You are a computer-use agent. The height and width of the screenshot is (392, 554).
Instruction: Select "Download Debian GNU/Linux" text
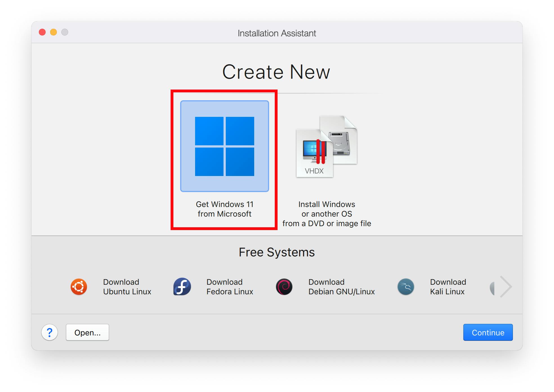341,287
